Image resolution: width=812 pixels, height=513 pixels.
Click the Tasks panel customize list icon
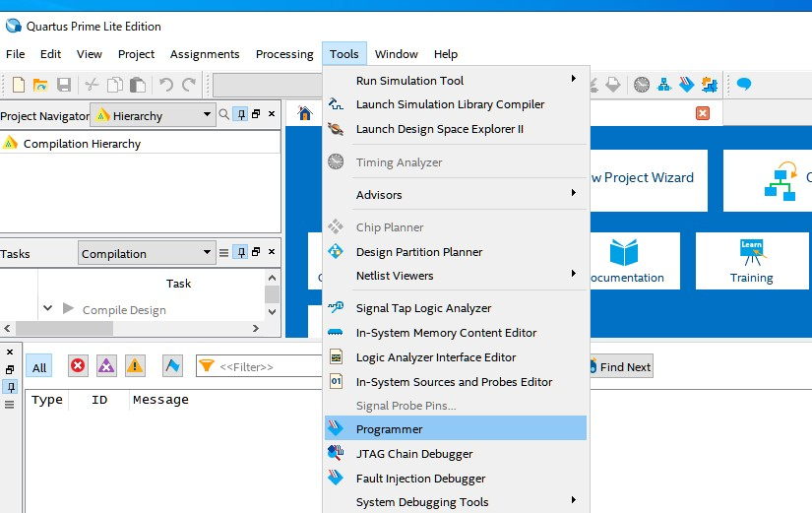[223, 253]
